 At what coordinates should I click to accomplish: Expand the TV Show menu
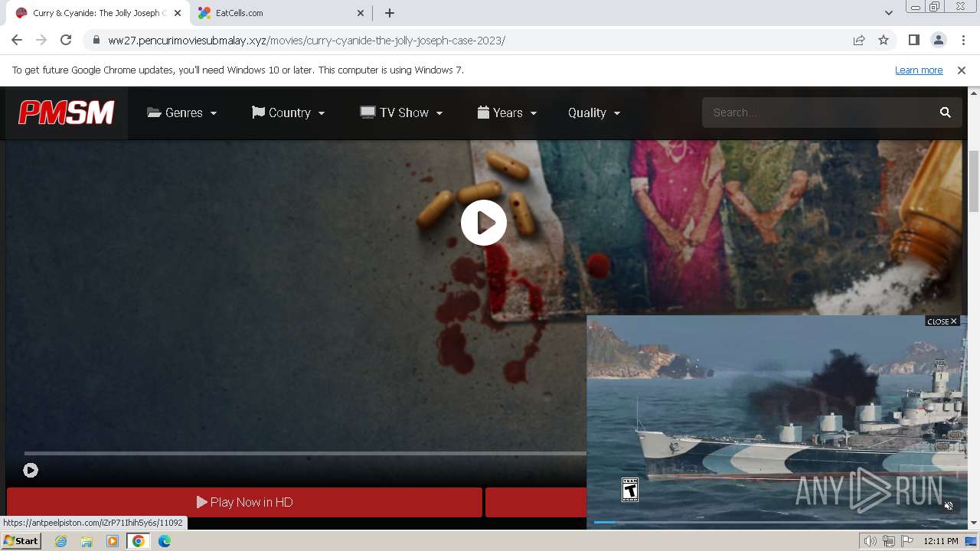(401, 112)
